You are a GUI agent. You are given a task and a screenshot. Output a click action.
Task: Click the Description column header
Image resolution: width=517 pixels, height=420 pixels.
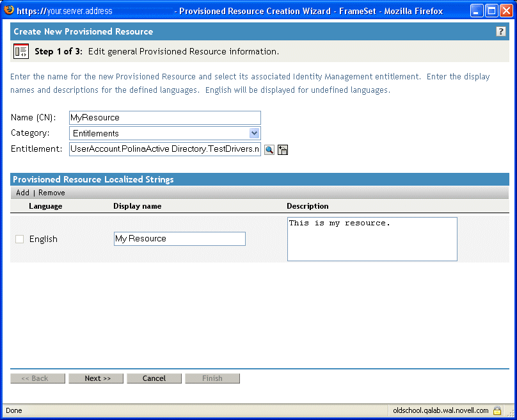(x=308, y=206)
